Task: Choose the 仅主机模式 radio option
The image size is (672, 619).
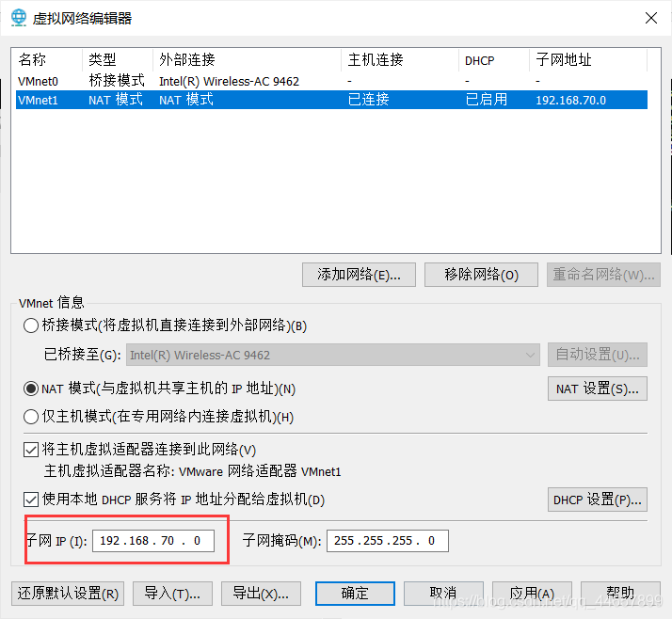Action: [31, 417]
